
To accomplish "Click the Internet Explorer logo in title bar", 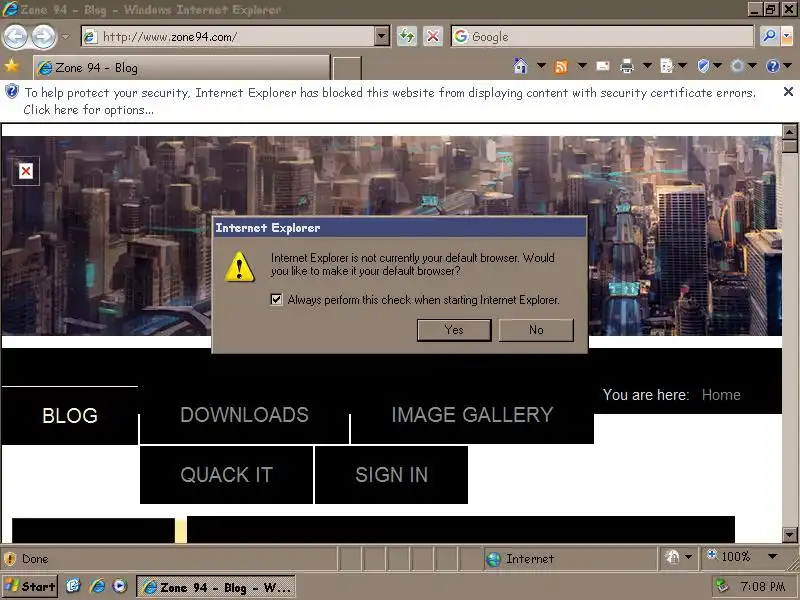I will 10,9.
